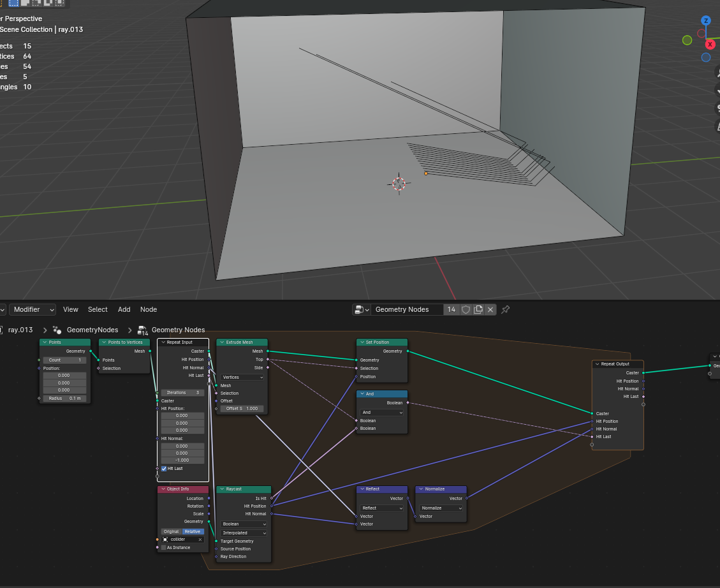Click the hollow blue negative Z gizmo circle
The image size is (720, 588).
point(706,57)
